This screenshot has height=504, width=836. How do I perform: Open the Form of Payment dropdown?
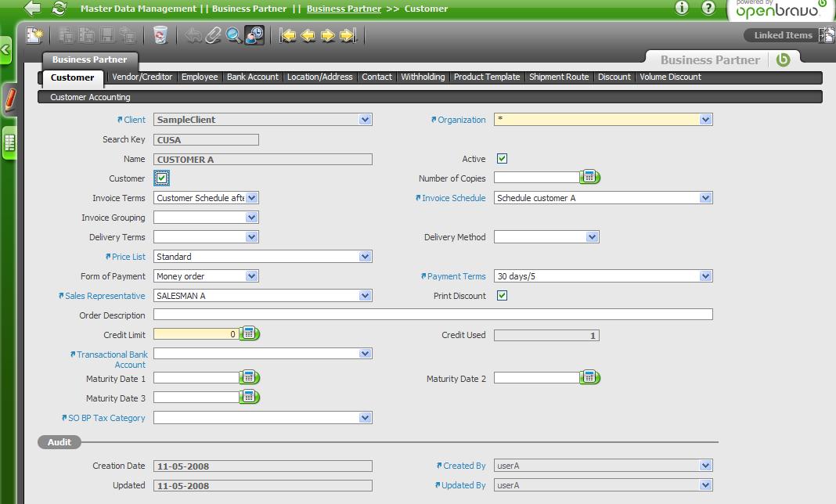click(x=251, y=276)
